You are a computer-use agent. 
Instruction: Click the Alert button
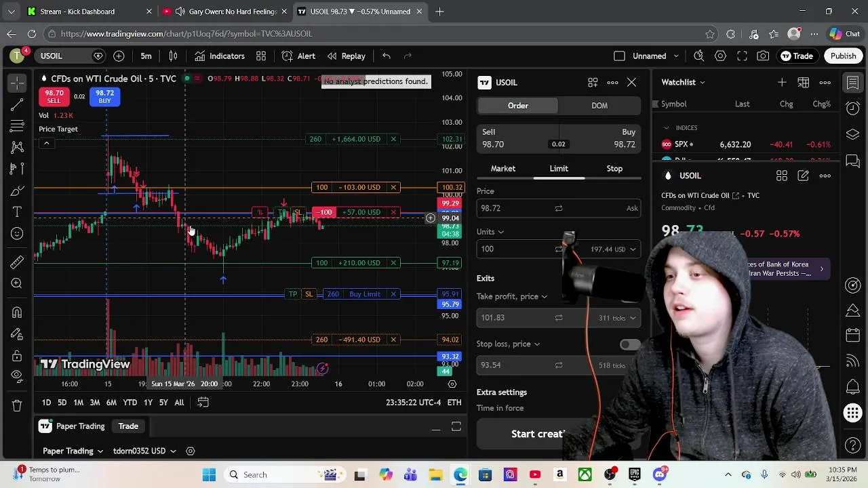click(298, 56)
